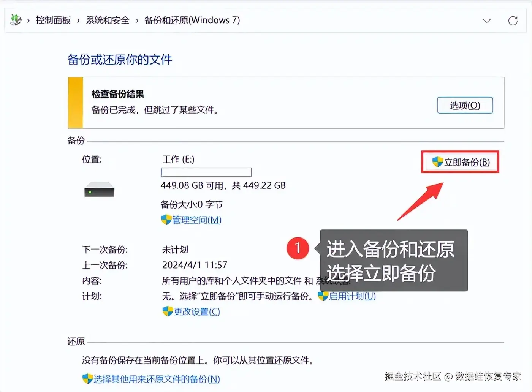
Task: Select the 2024/4/1 11:57 last backup time
Action: tap(195, 265)
